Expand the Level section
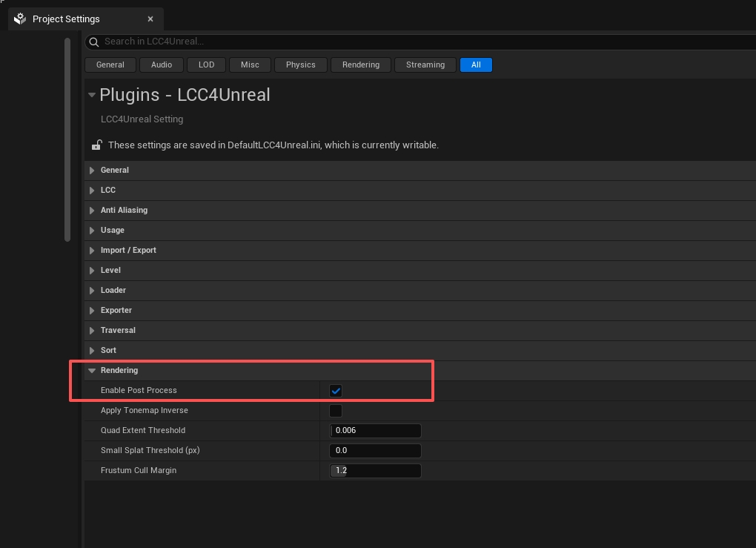 click(92, 270)
